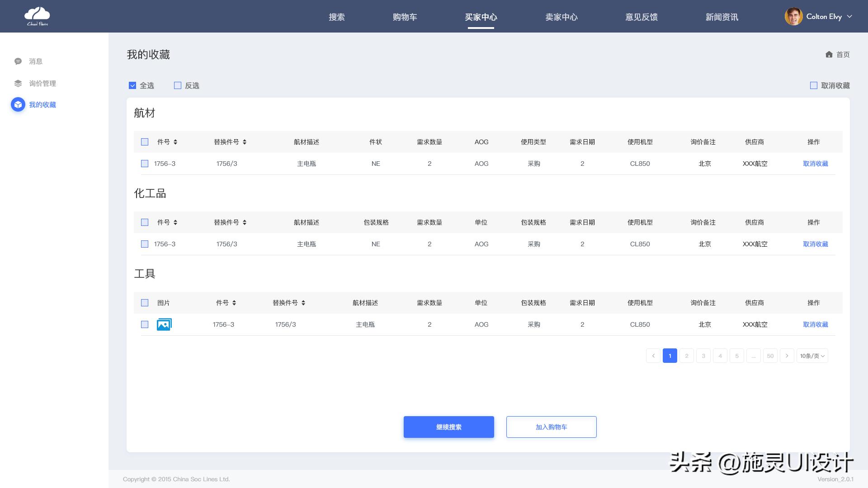Select the 询价管理 layers icon
This screenshot has height=488, width=868.
18,84
